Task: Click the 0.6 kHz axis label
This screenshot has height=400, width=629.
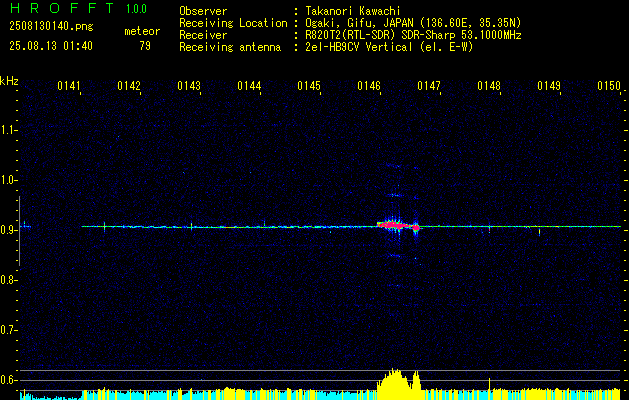Action: [7, 380]
